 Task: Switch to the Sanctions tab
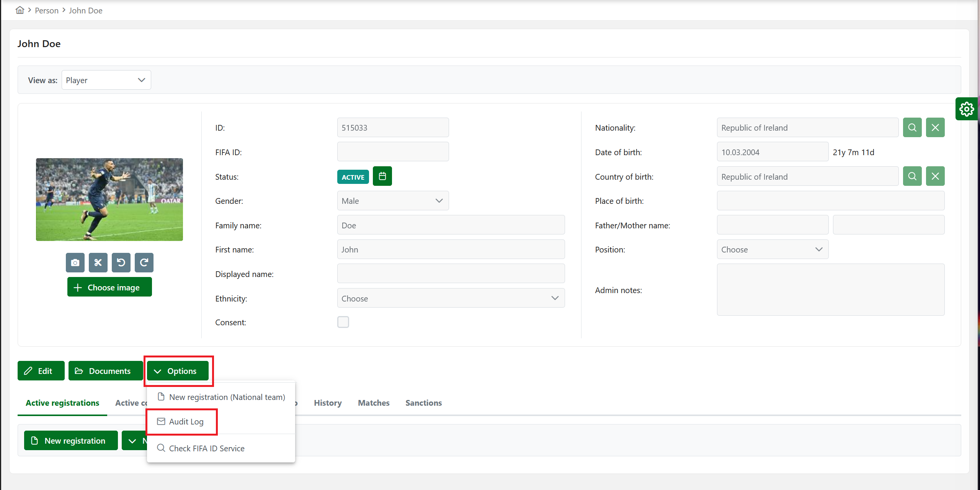click(x=423, y=403)
